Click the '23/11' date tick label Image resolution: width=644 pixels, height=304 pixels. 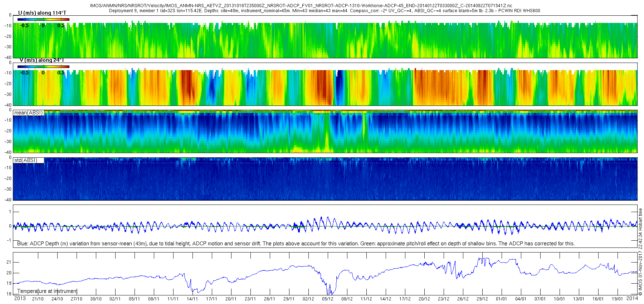pos(250,299)
